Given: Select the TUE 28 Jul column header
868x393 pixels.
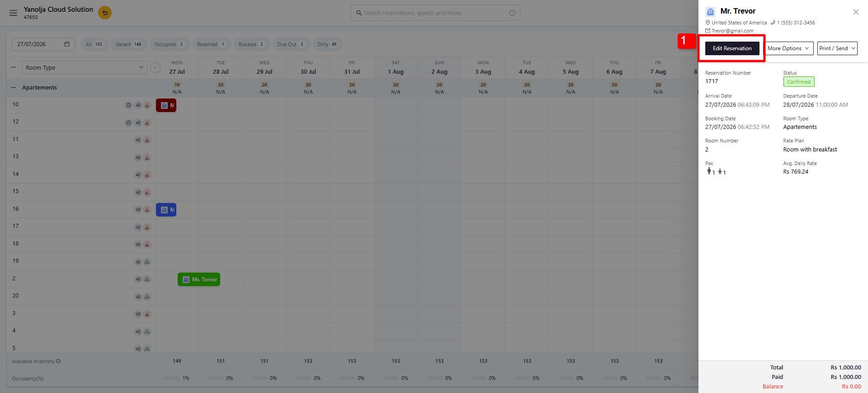Looking at the screenshot, I should (221, 67).
